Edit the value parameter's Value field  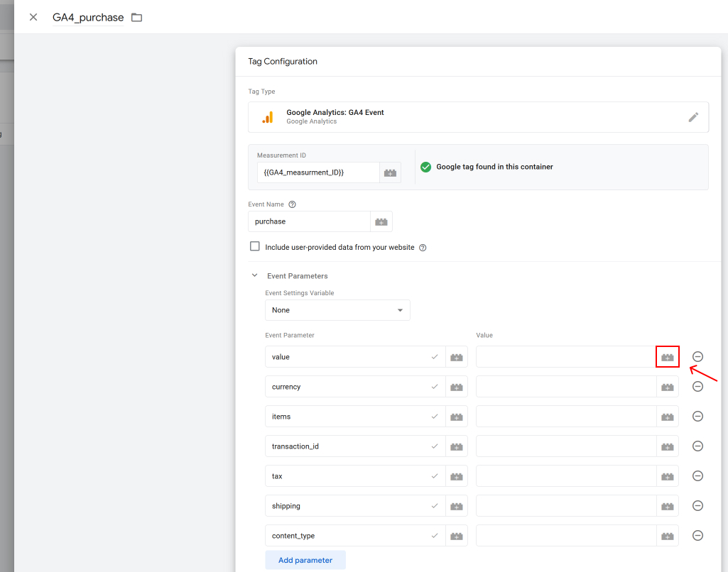[x=566, y=357]
